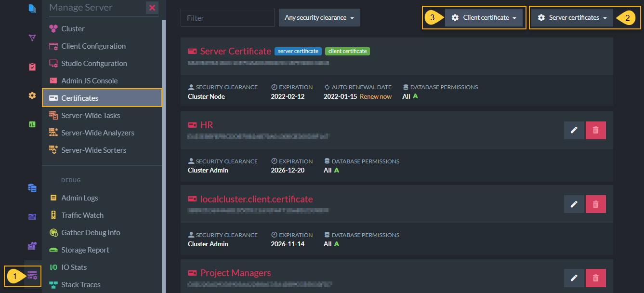Click the Certificates menu icon
The height and width of the screenshot is (293, 644).
click(53, 98)
